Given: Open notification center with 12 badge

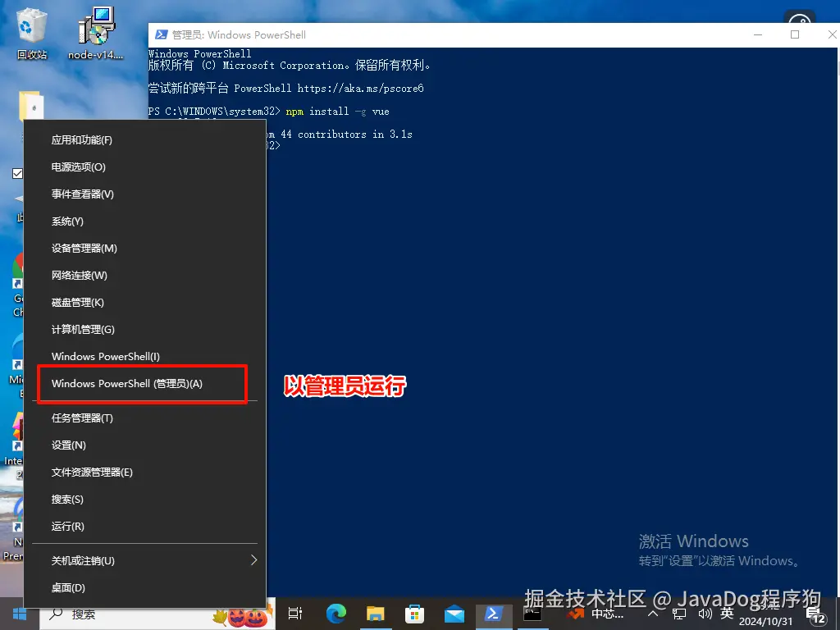Looking at the screenshot, I should 816,616.
